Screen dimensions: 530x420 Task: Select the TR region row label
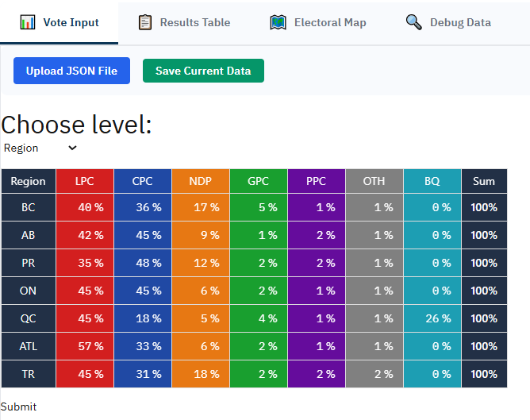[29, 374]
